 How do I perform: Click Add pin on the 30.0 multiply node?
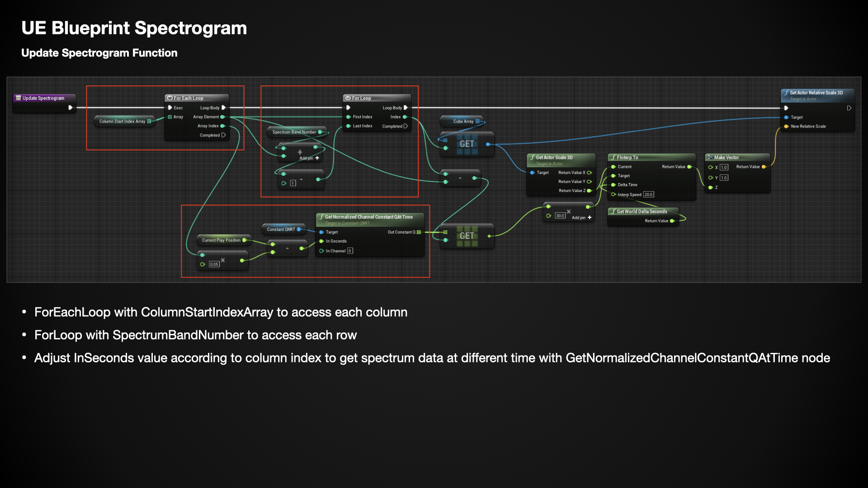[x=582, y=217]
